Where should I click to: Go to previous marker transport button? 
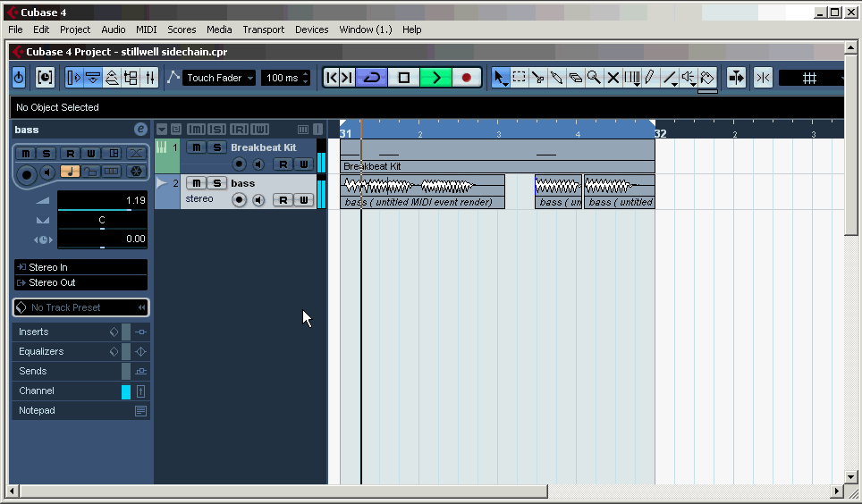coord(331,78)
